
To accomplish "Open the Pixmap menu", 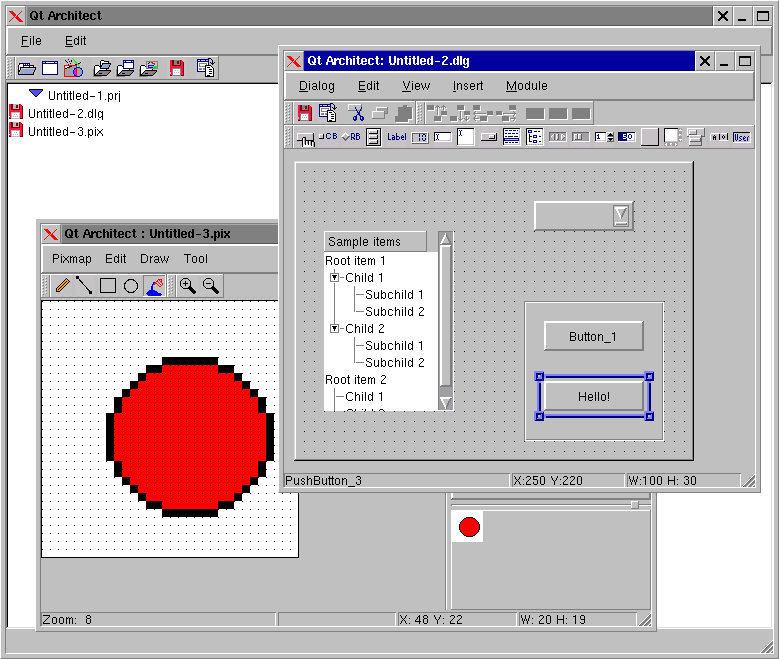I will coord(72,259).
